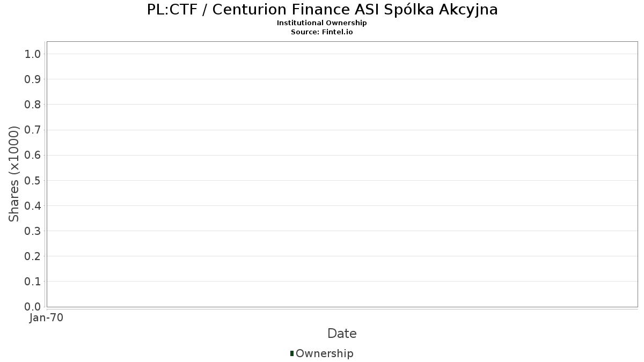The height and width of the screenshot is (362, 644).
Task: Click the 0.6 y-axis tick label
Action: tap(33, 155)
